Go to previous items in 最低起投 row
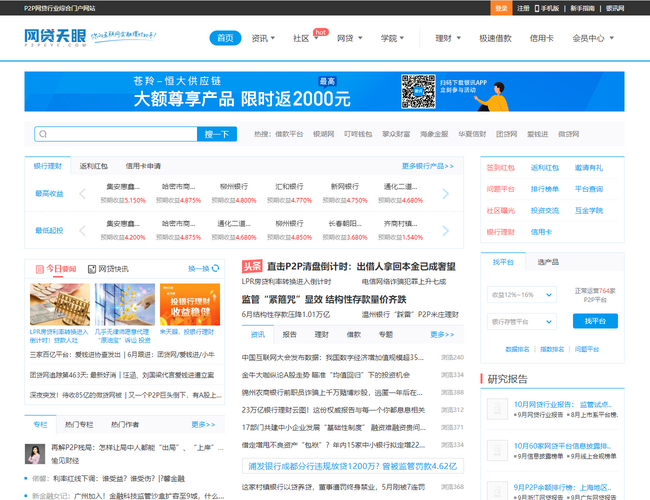Viewport: 650px width, 500px height. coord(82,231)
